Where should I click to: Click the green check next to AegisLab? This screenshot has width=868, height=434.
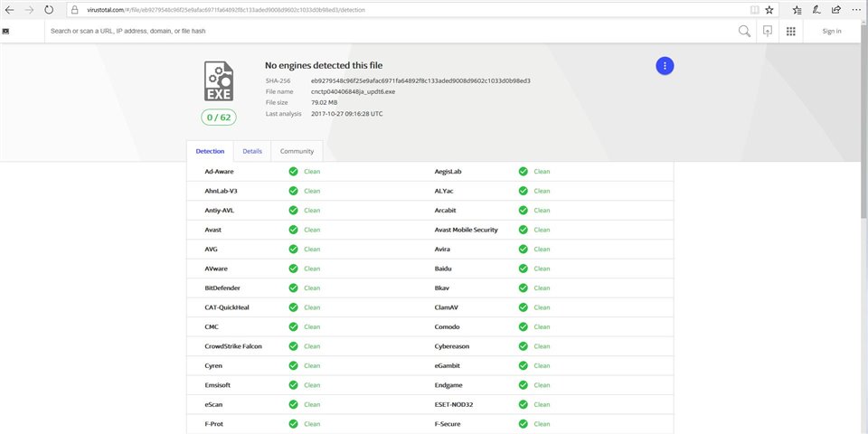click(524, 172)
